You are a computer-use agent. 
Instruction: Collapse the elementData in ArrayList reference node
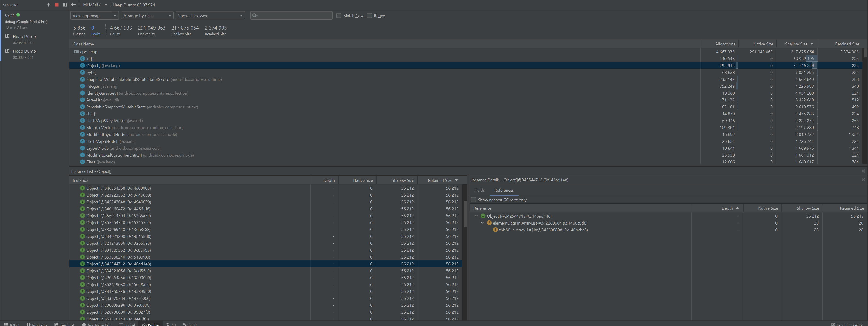coord(482,223)
